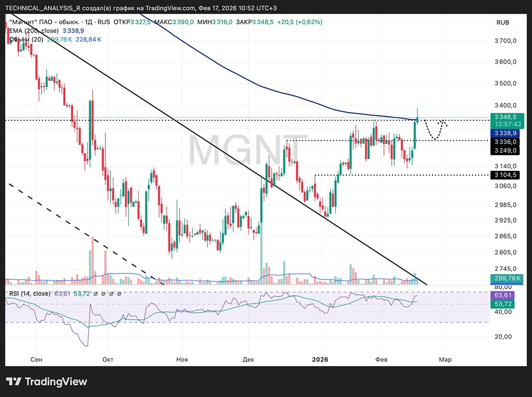Click the RSI legend value 53,72
This screenshot has height=397, width=532.
click(82, 294)
